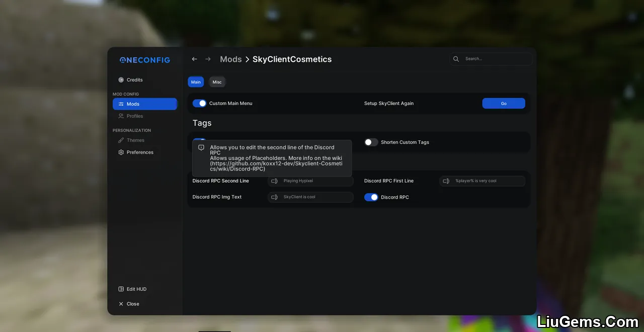
Task: Open the Preferences sidebar label
Action: click(140, 152)
